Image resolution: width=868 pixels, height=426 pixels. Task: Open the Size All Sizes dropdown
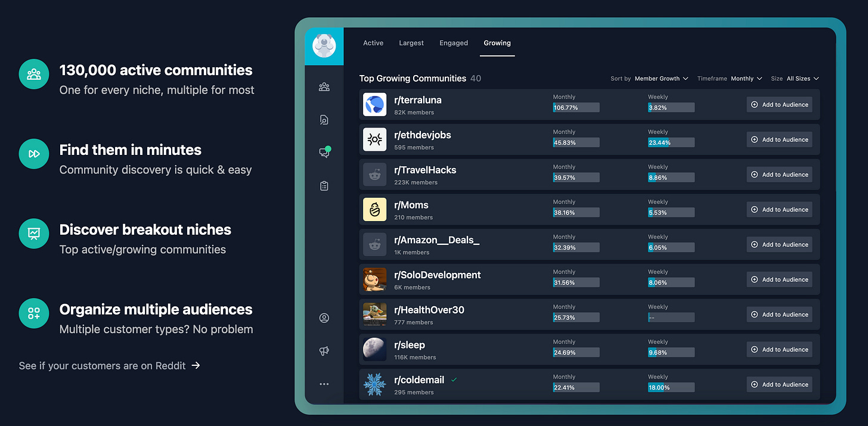(x=802, y=79)
